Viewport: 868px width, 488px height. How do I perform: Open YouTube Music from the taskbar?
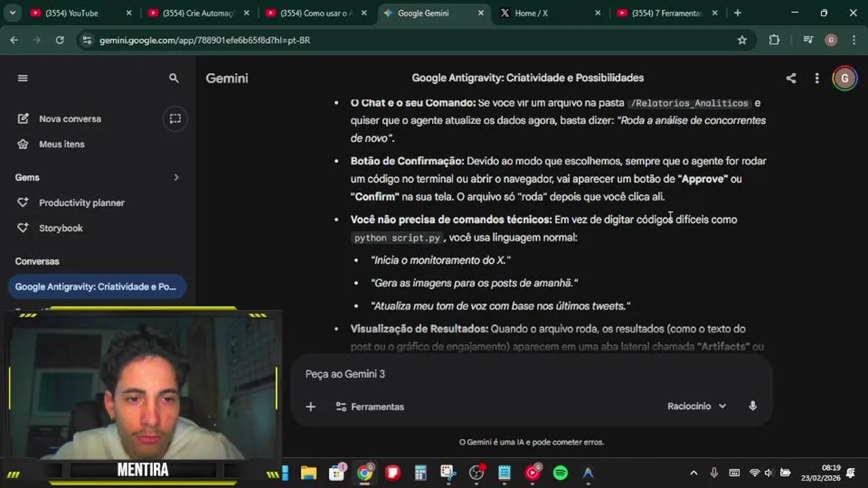pos(533,472)
